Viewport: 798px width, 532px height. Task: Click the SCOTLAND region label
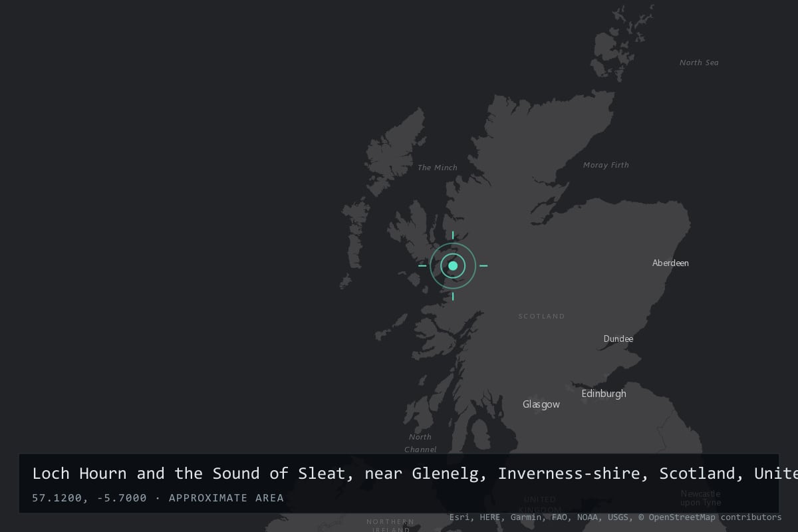(x=542, y=316)
